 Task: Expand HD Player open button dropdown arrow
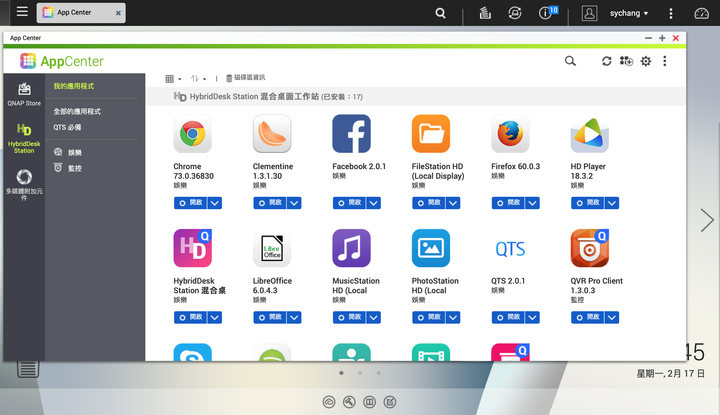click(612, 203)
